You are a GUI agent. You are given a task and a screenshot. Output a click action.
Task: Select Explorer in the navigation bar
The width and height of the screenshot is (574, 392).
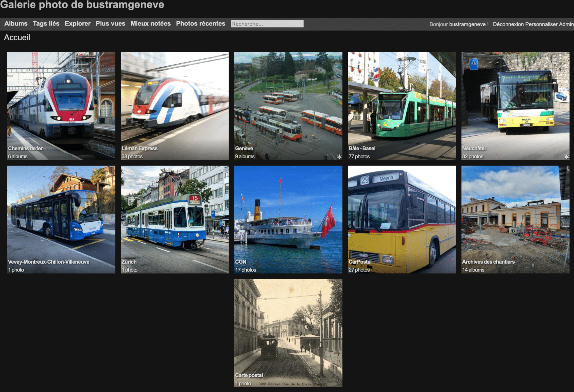click(78, 24)
